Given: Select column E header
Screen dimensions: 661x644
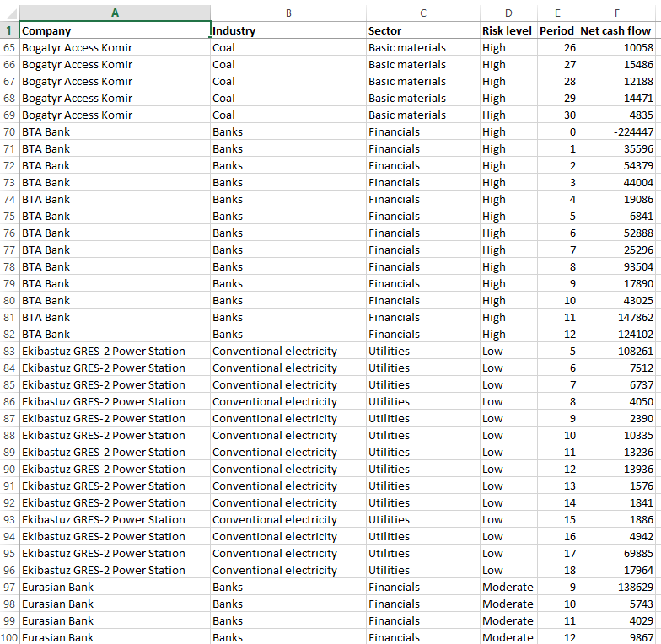Looking at the screenshot, I should pyautogui.click(x=558, y=13).
